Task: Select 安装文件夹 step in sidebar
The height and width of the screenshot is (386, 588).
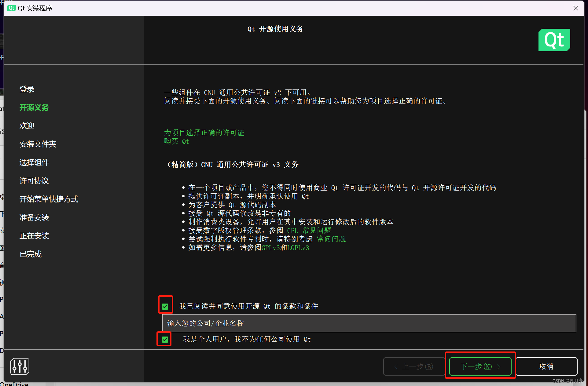Action: tap(38, 144)
